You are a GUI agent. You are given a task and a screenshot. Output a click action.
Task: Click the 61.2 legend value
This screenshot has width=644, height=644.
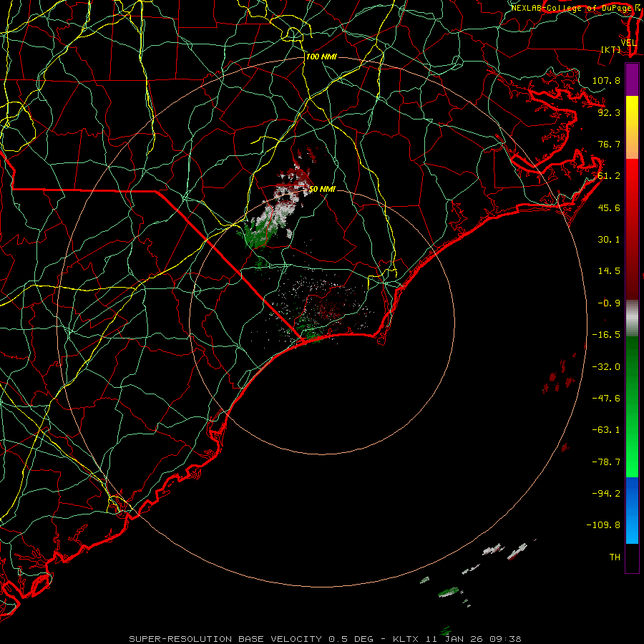click(609, 176)
